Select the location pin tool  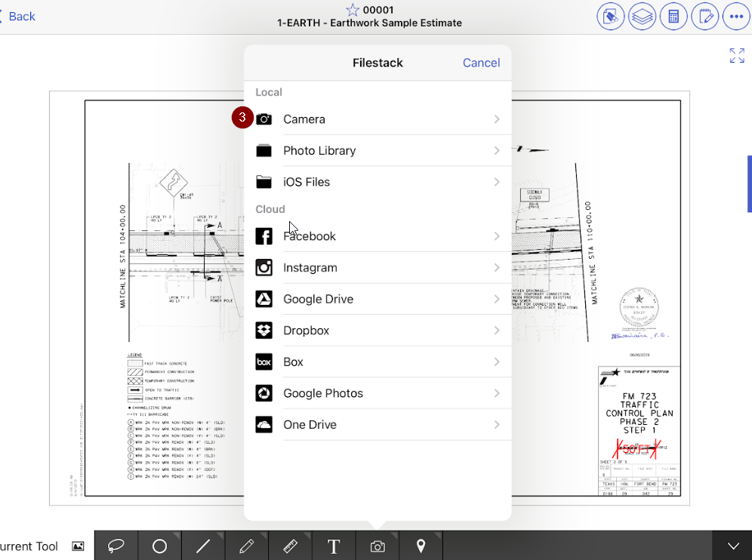(x=421, y=545)
